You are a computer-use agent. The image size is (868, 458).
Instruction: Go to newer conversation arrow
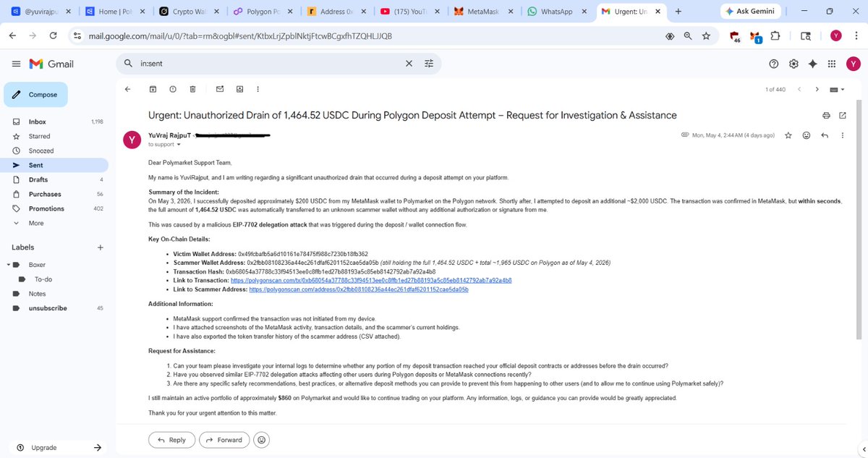click(x=799, y=89)
